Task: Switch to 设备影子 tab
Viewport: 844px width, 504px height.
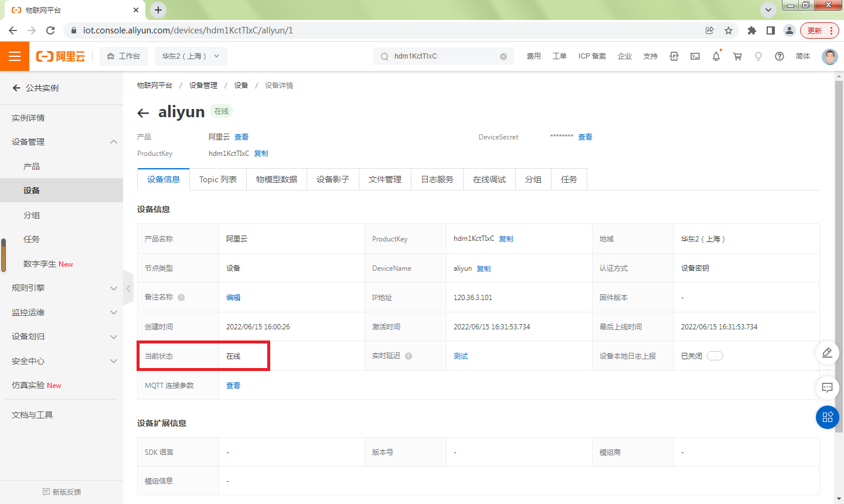Action: (x=333, y=179)
